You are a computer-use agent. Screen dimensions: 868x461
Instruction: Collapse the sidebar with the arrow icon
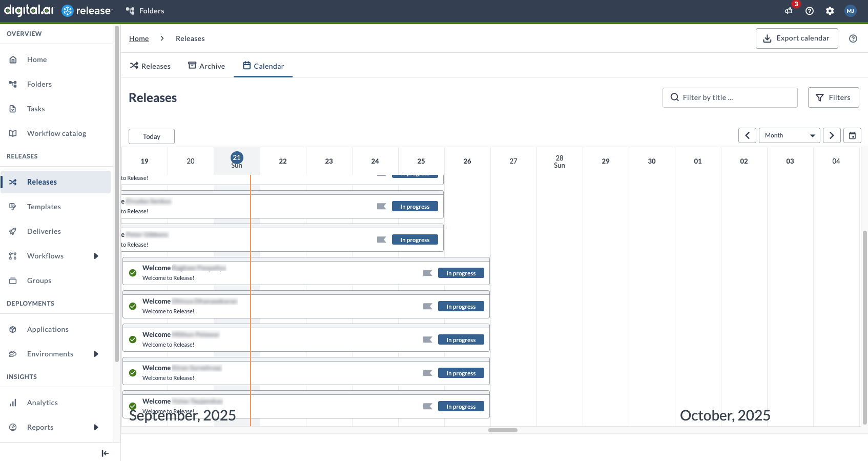pyautogui.click(x=105, y=453)
